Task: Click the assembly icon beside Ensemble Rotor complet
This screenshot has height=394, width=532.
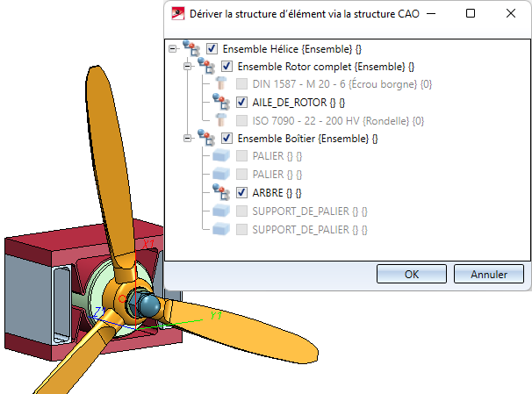Action: pos(206,66)
